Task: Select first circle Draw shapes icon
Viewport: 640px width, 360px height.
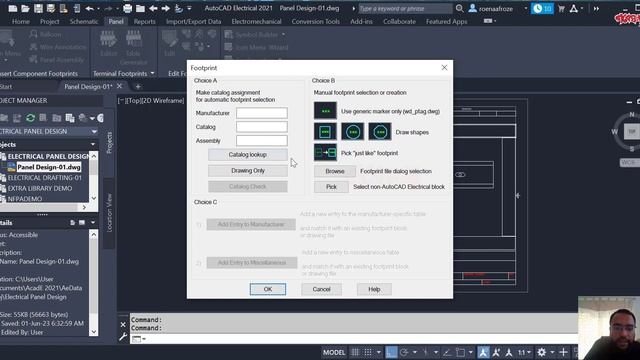Action: (353, 132)
